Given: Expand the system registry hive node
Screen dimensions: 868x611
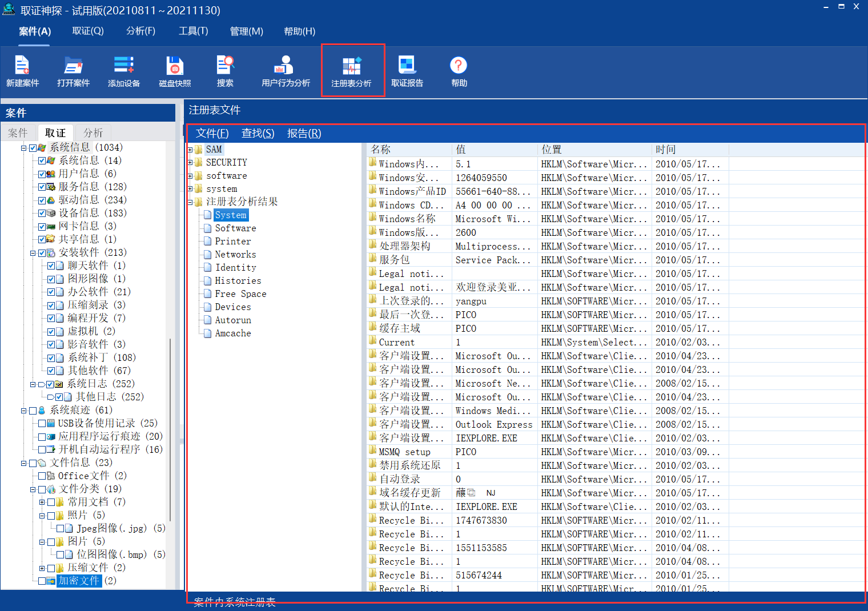Looking at the screenshot, I should (190, 189).
